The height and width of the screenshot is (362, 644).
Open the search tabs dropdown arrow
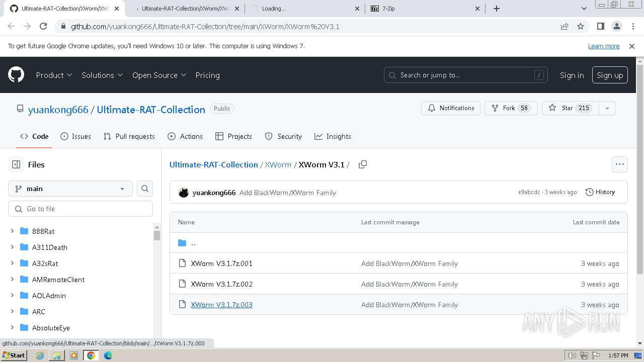click(584, 8)
